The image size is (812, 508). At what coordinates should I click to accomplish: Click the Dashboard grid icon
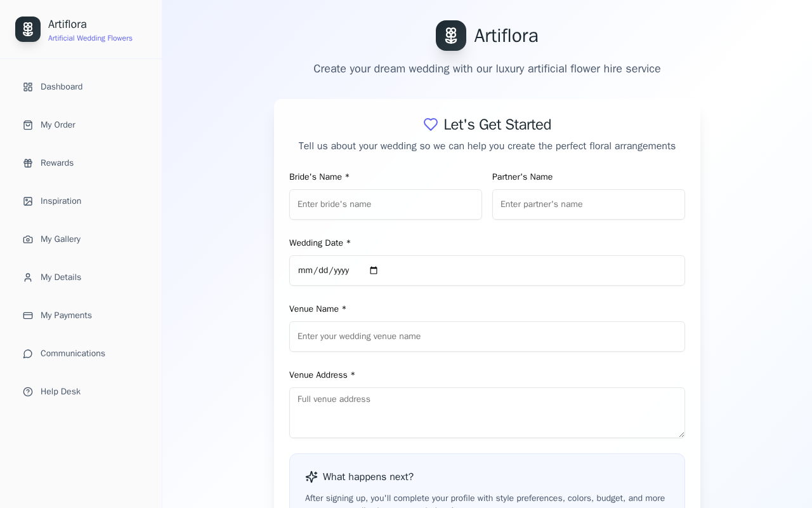tap(28, 87)
